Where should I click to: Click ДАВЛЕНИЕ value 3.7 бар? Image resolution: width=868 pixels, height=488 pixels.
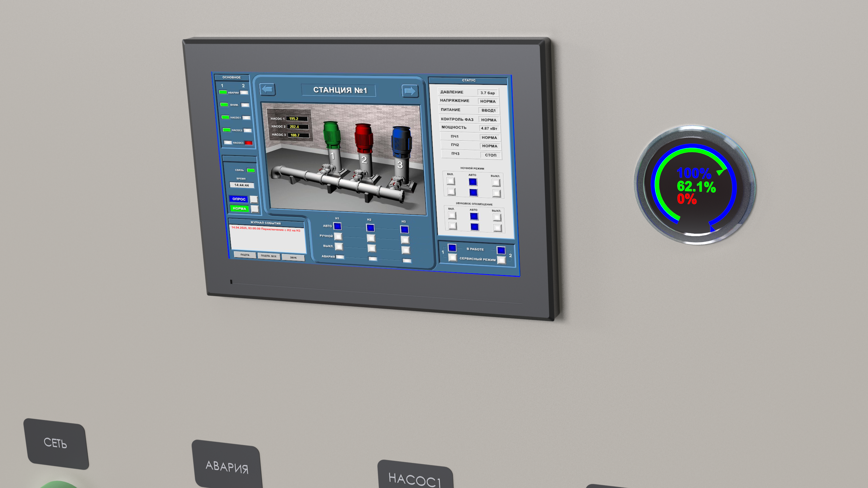point(488,93)
